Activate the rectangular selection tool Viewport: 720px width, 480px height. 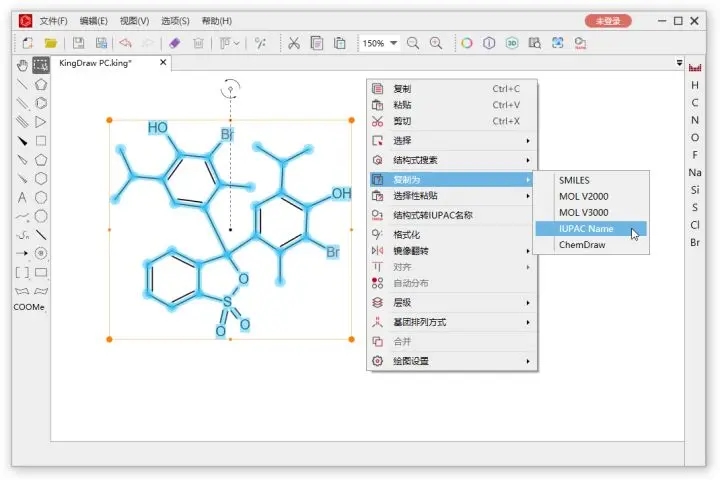(41, 65)
